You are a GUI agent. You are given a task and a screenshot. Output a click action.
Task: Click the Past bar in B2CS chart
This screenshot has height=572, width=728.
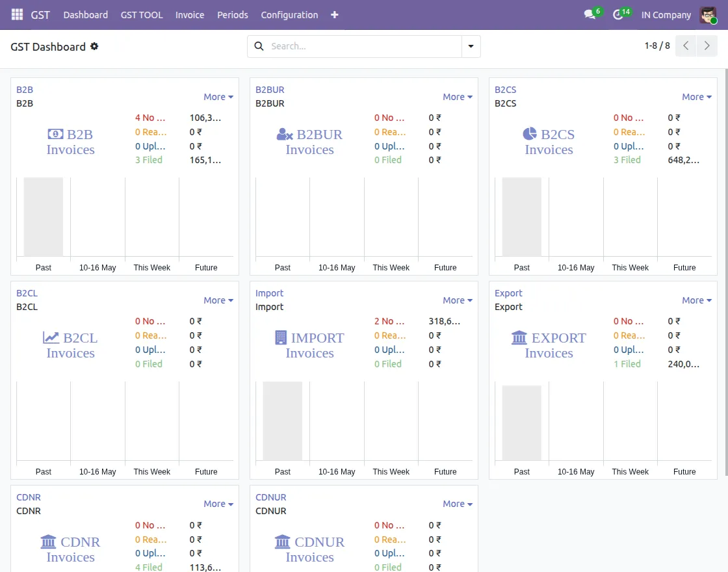521,216
